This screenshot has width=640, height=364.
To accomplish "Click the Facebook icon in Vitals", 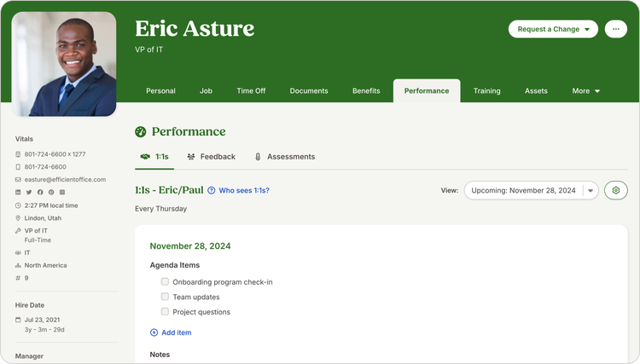I will (x=40, y=193).
